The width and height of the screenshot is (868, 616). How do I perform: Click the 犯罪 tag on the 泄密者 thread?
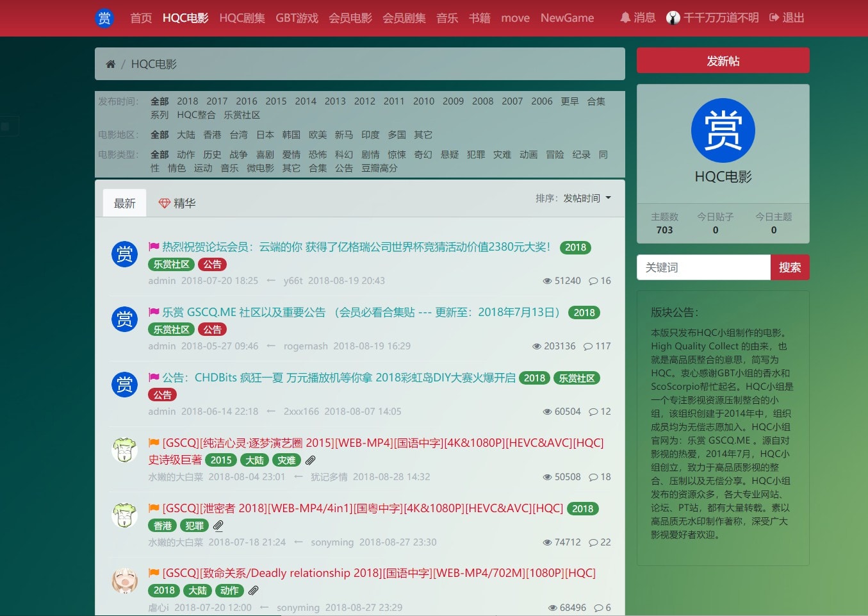click(x=194, y=526)
